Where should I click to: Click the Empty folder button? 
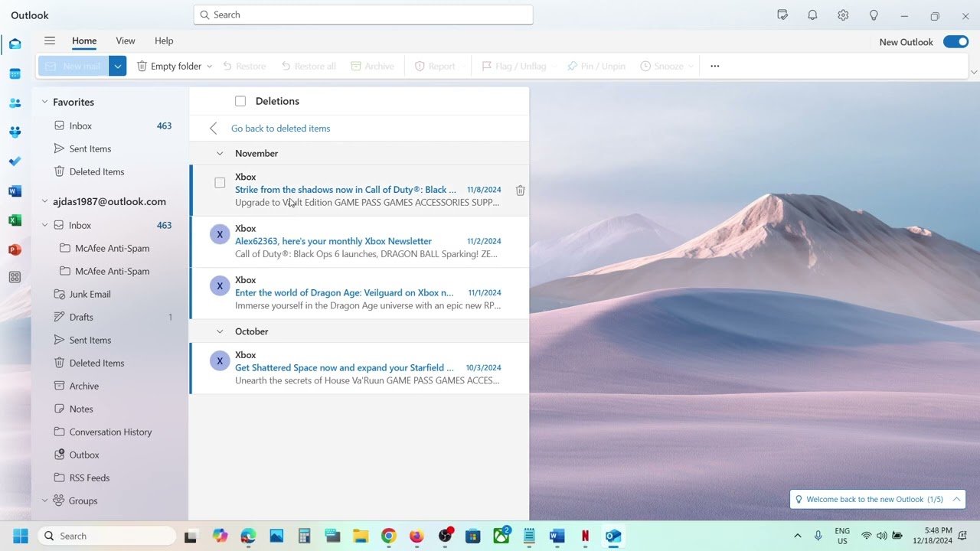pyautogui.click(x=169, y=66)
